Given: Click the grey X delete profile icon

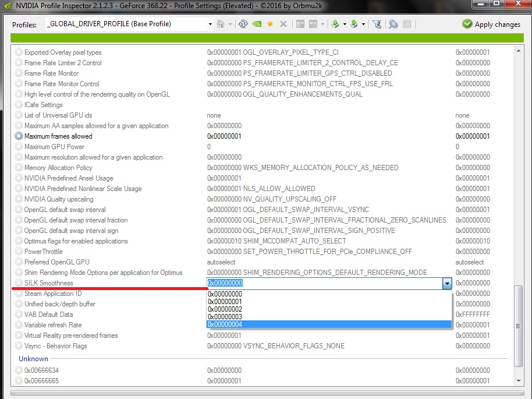Looking at the screenshot, I should pos(283,24).
